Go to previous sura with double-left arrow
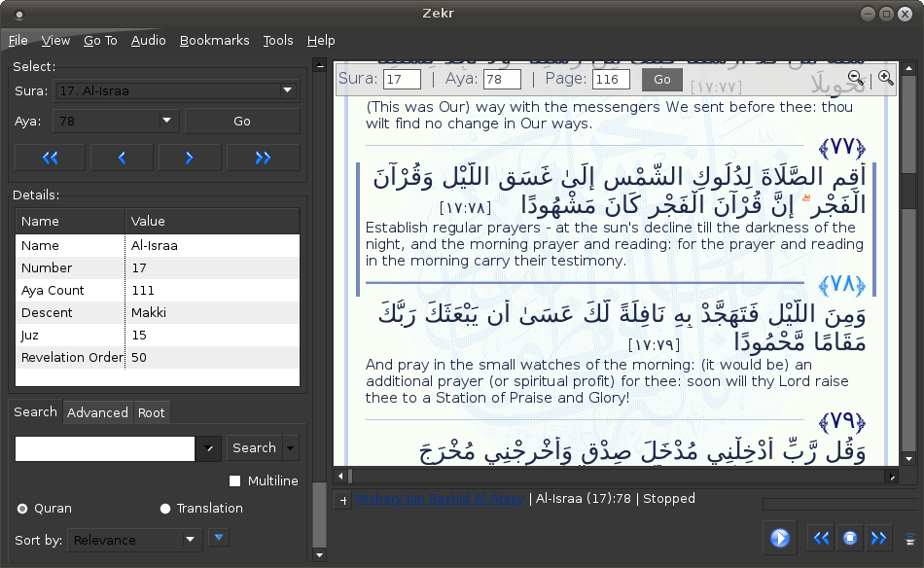 coord(51,158)
